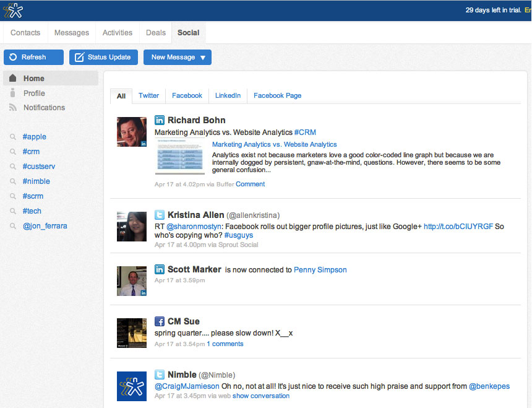Click Twitter icon beside Kristina Allen
532x408 pixels.
[160, 215]
